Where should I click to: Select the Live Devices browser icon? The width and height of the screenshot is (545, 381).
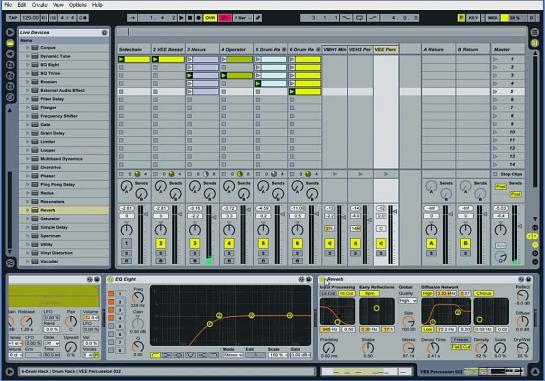point(10,43)
